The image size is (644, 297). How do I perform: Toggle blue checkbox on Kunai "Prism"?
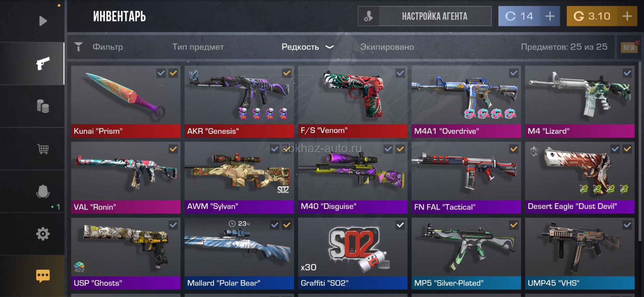(x=161, y=73)
